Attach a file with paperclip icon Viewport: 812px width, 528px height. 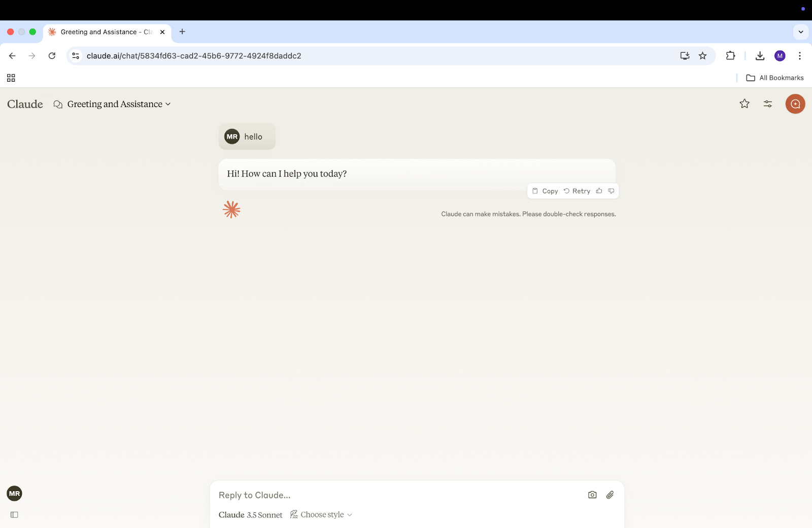coord(610,495)
